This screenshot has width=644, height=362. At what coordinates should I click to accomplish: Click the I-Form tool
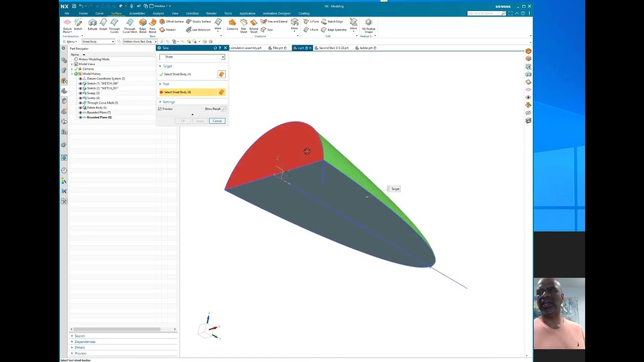pyautogui.click(x=311, y=30)
